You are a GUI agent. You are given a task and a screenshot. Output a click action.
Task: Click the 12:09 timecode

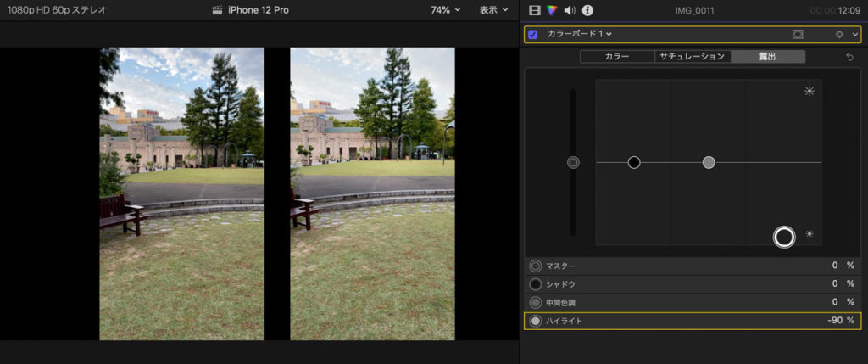[x=849, y=10]
